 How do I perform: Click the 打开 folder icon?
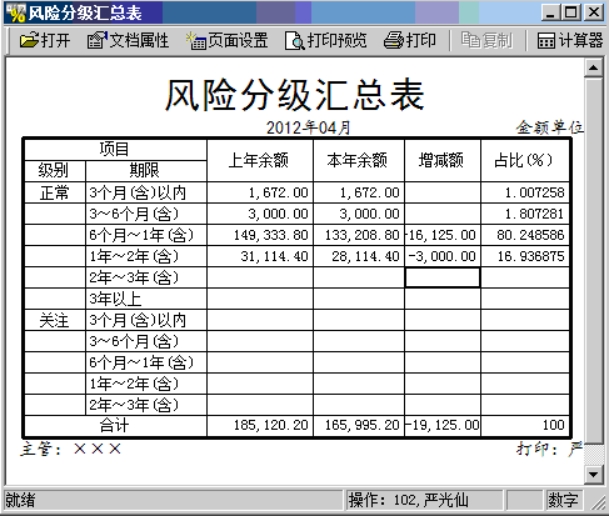point(29,40)
